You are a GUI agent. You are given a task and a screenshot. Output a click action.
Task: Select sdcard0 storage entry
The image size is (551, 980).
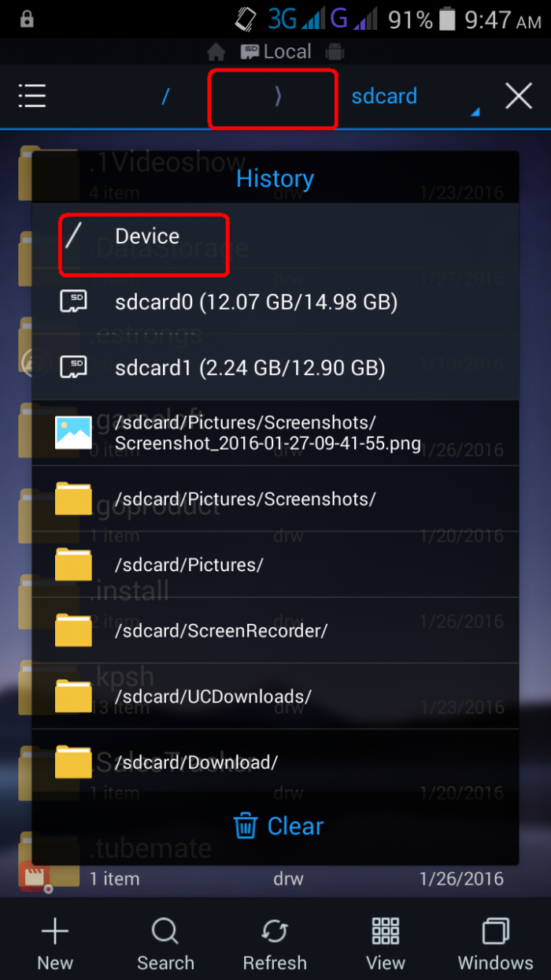click(256, 302)
